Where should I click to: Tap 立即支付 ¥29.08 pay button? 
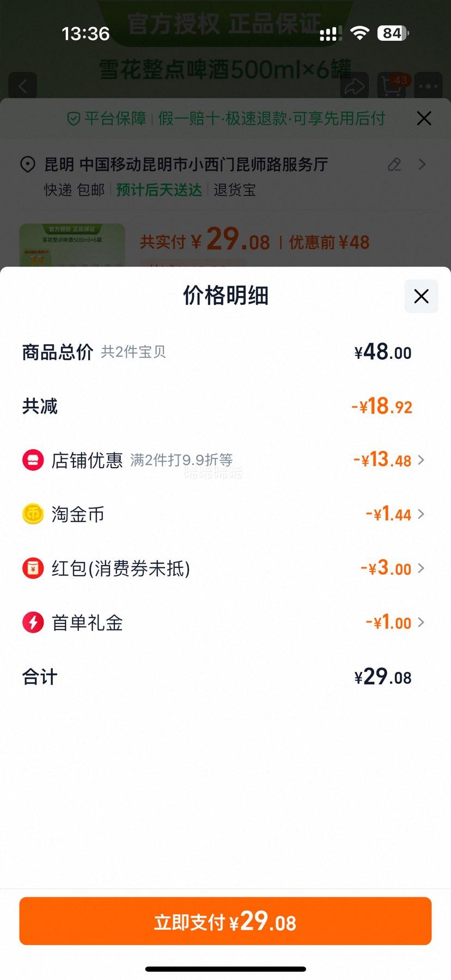click(225, 921)
